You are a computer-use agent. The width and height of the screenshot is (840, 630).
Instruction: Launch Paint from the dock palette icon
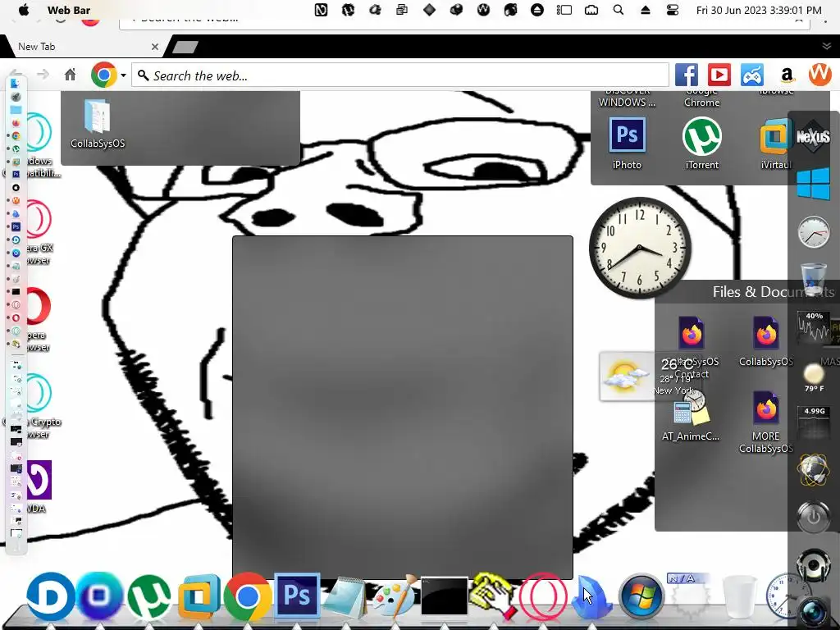coord(395,596)
